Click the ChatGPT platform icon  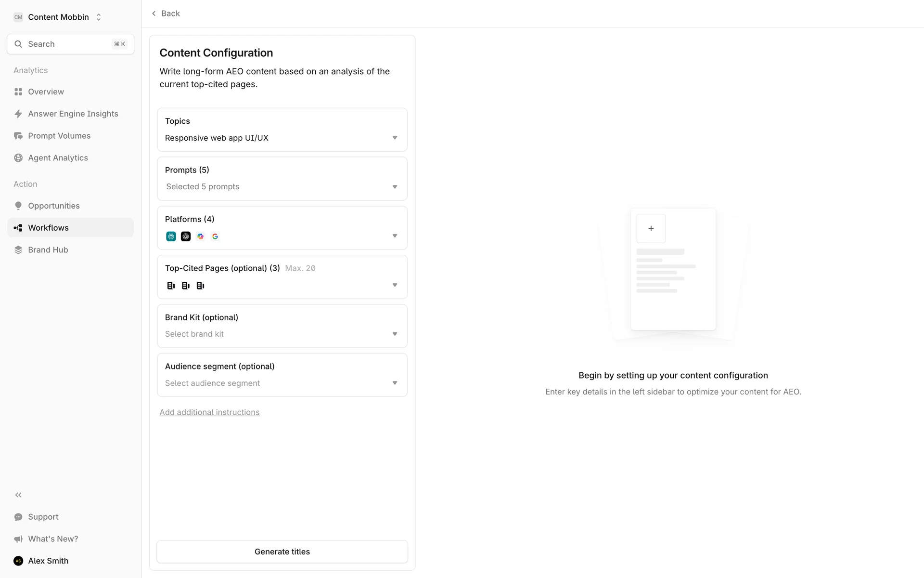[186, 236]
